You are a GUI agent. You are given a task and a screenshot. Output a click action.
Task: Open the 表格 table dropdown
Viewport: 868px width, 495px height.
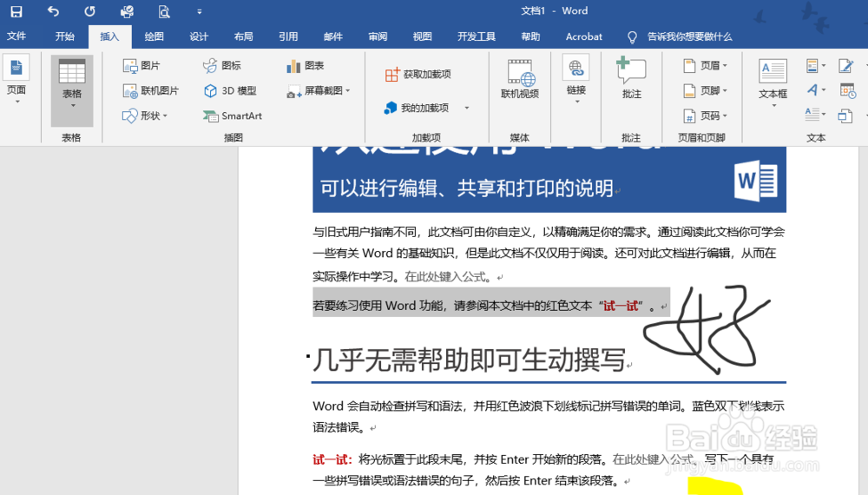[72, 90]
